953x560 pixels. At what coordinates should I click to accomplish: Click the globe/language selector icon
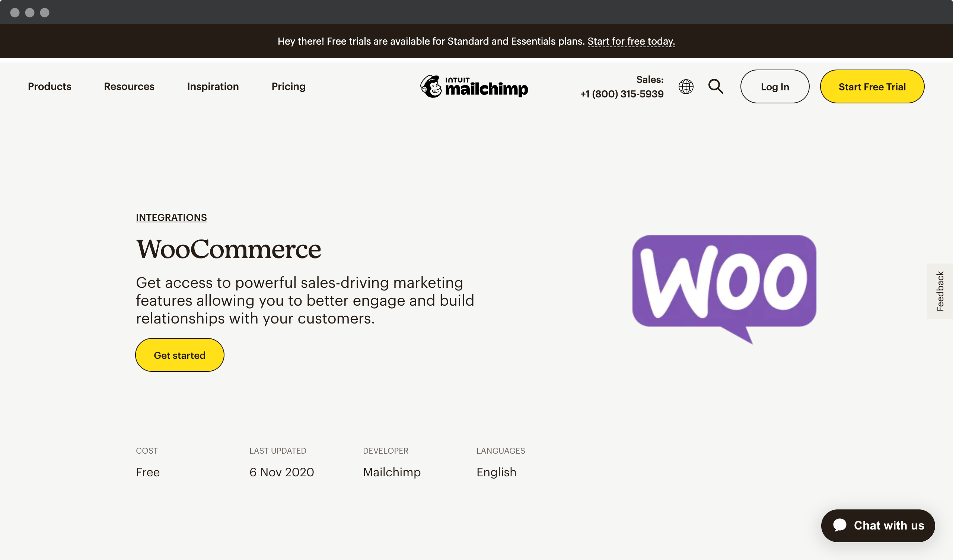685,87
